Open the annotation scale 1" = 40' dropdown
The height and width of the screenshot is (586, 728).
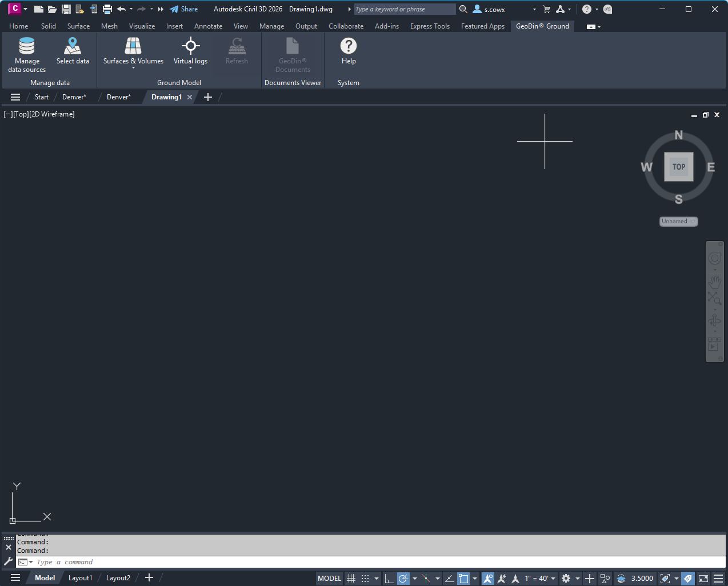pos(540,579)
